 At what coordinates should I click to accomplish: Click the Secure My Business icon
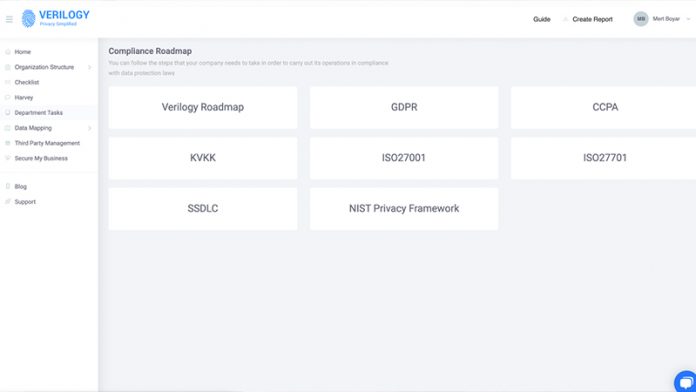(8, 158)
